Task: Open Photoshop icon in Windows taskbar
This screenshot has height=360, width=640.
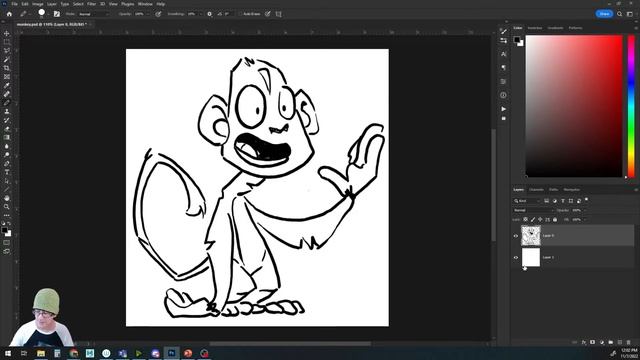Action: tap(171, 353)
